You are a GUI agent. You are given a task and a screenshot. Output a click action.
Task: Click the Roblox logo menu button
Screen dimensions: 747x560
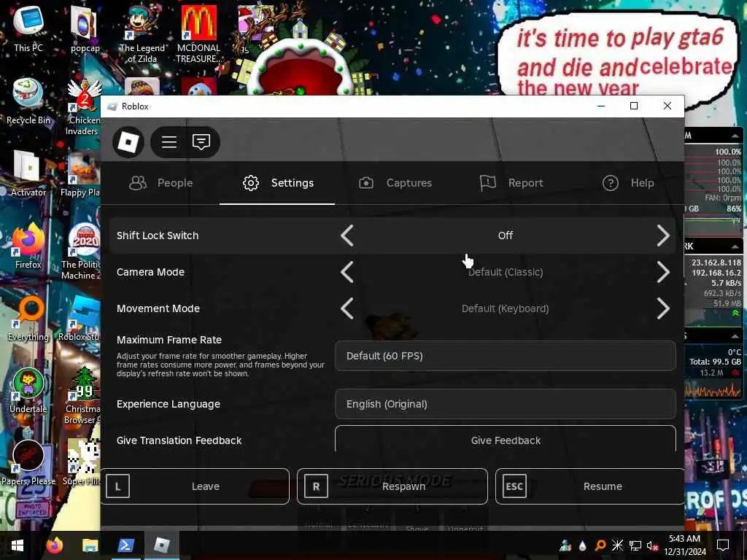coord(128,142)
